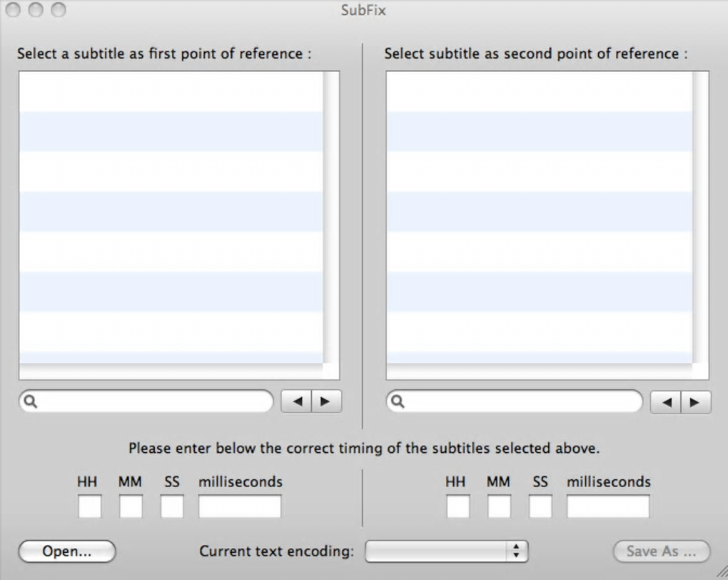This screenshot has height=580, width=728.
Task: Go to previous match in right list
Action: pos(667,402)
